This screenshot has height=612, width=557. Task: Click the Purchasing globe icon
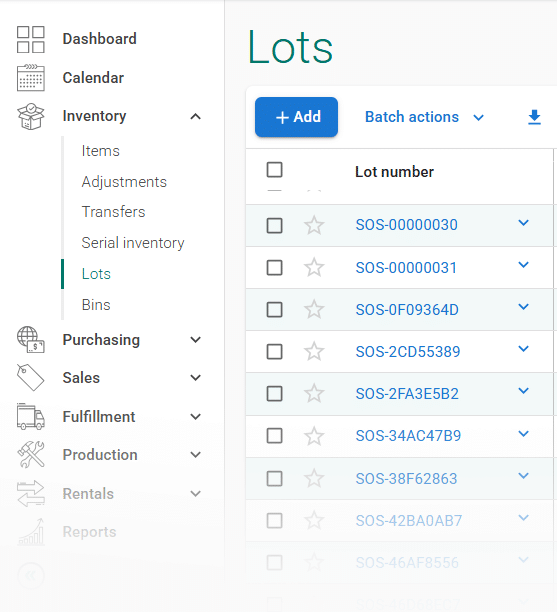(31, 340)
